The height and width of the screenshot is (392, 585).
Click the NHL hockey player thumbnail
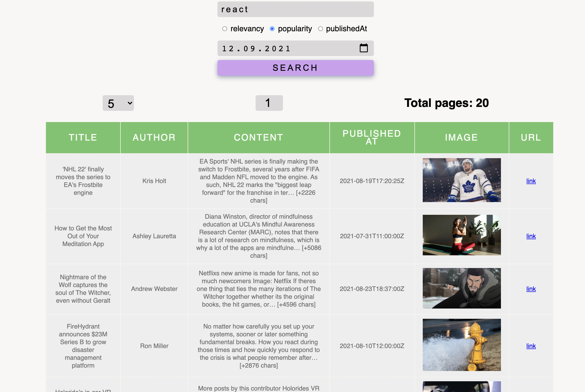coord(461,180)
